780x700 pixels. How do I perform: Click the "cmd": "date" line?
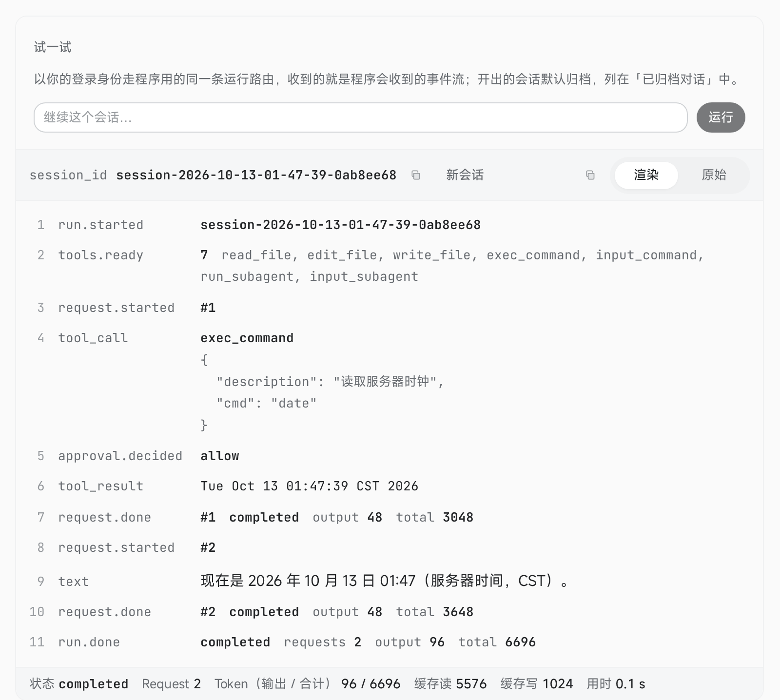pos(266,403)
